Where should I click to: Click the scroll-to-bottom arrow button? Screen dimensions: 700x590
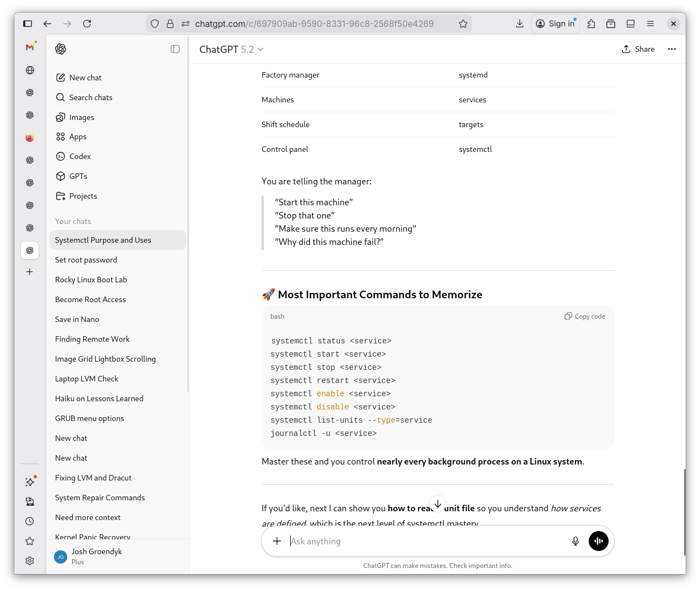pos(437,504)
